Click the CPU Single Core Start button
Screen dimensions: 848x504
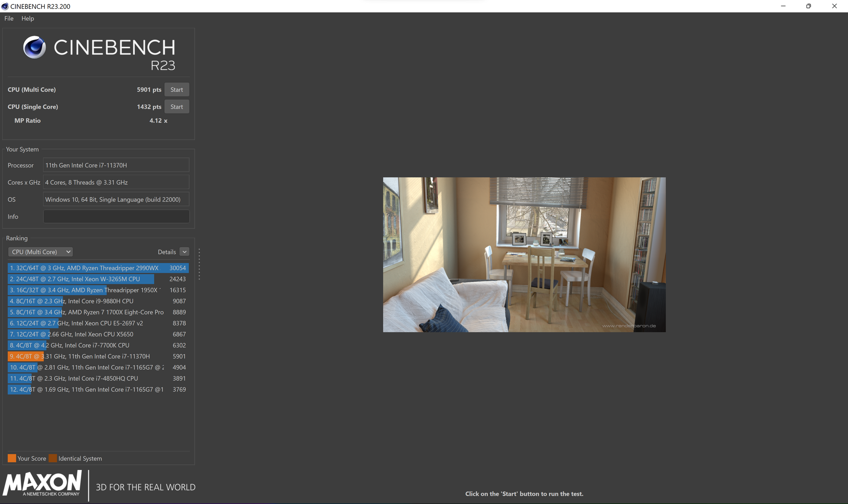pyautogui.click(x=176, y=106)
